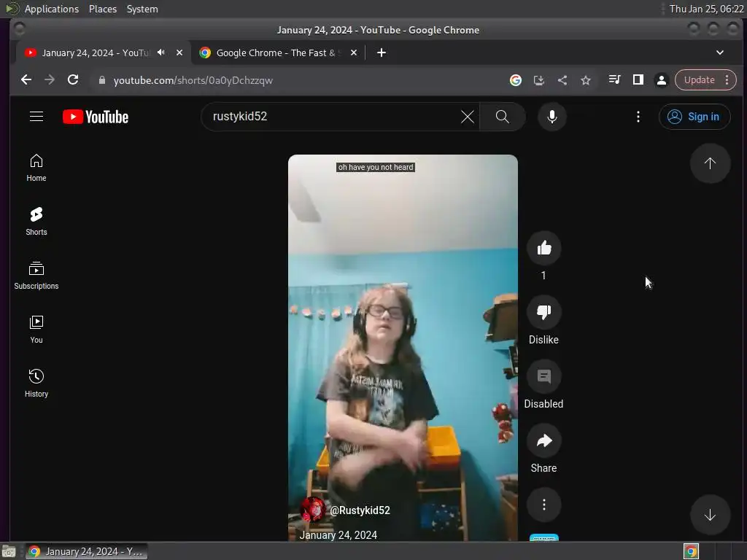Share this short
The image size is (747, 560).
(543, 440)
